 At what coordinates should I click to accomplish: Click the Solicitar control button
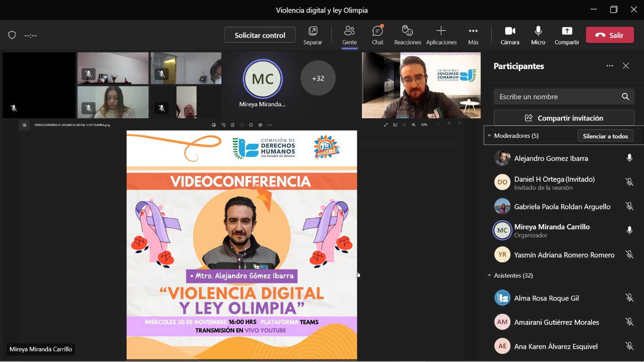point(260,35)
